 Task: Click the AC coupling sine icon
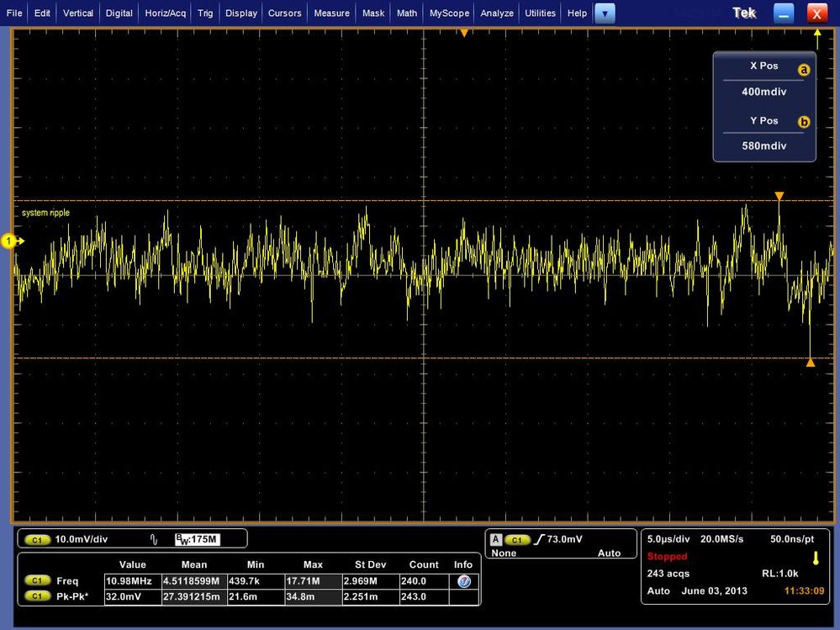tap(154, 539)
